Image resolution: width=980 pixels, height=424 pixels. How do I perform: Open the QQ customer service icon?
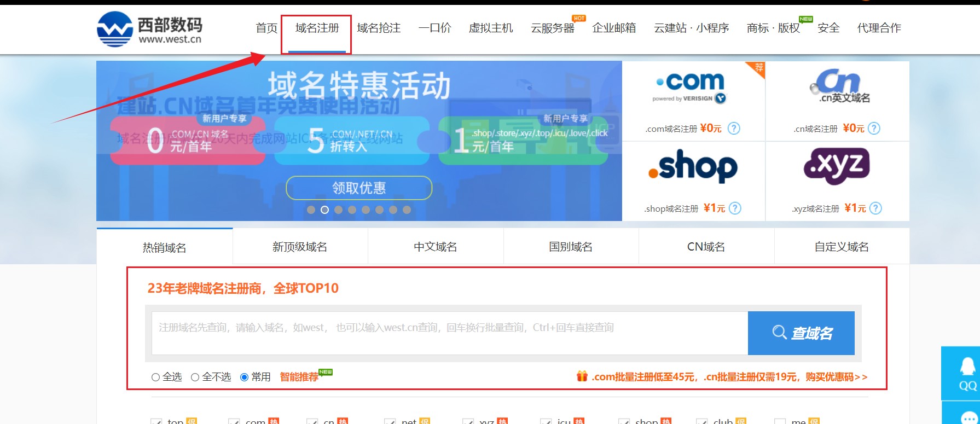tap(966, 373)
